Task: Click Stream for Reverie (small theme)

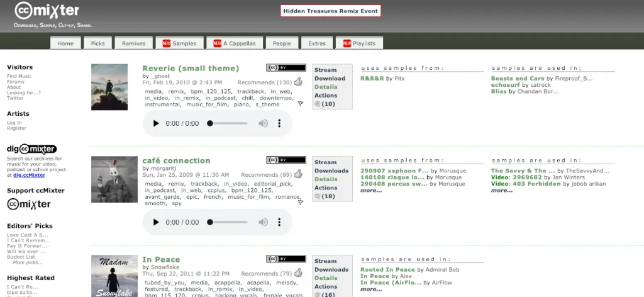Action: pos(325,70)
